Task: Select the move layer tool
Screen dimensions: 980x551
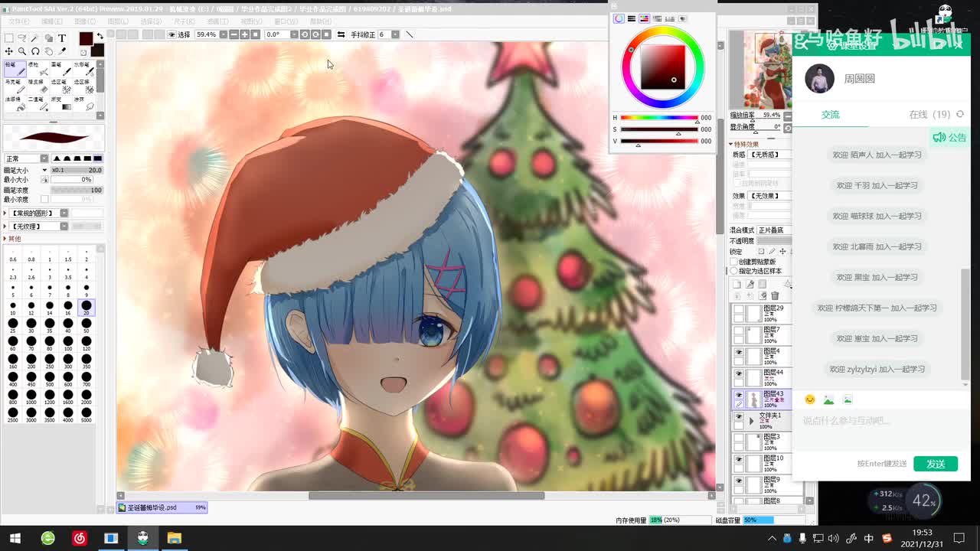Action: click(x=8, y=51)
